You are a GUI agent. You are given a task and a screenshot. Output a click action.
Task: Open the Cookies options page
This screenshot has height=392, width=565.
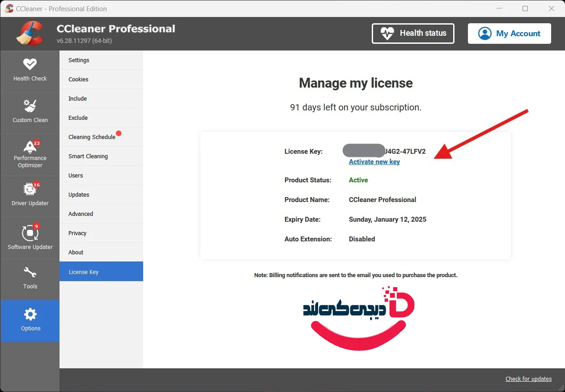pos(101,80)
